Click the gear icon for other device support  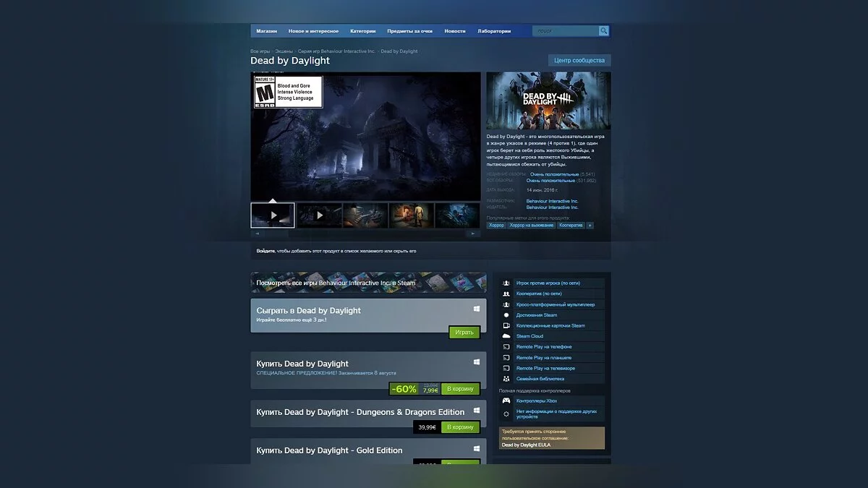point(506,414)
